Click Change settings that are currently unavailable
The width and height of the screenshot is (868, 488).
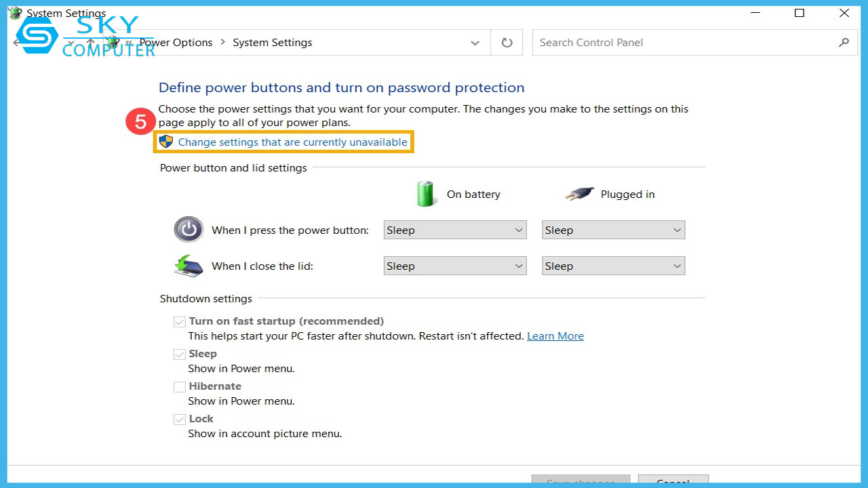click(x=292, y=142)
